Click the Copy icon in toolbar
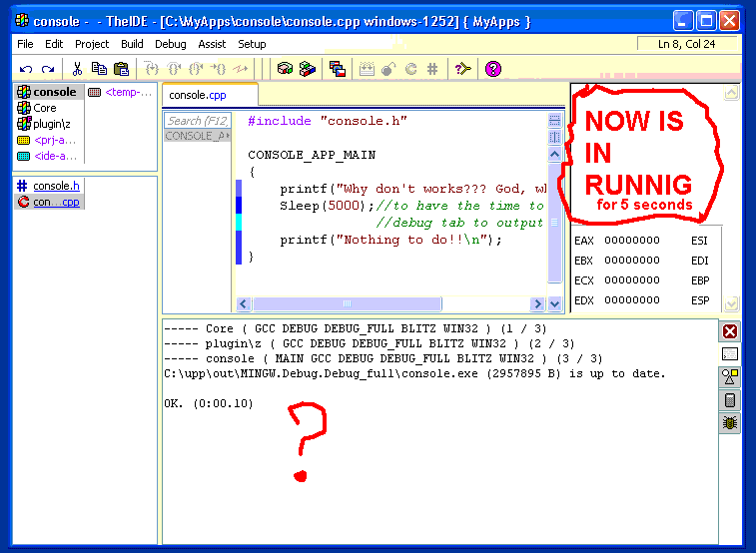Image resolution: width=756 pixels, height=553 pixels. tap(99, 69)
